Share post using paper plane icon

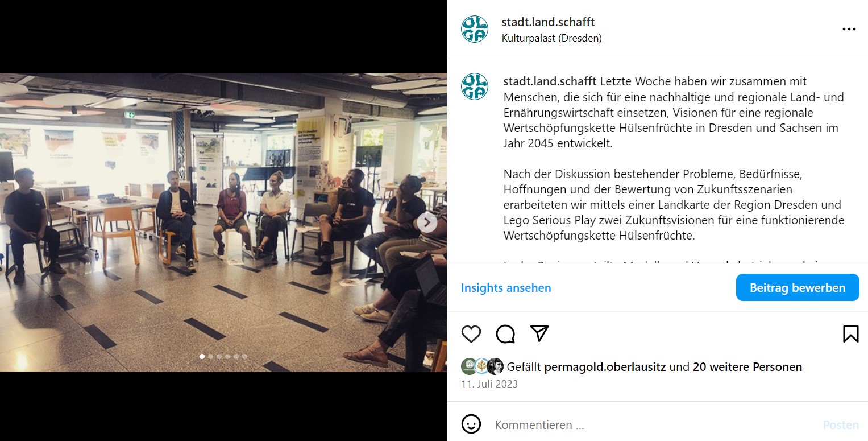click(x=539, y=333)
